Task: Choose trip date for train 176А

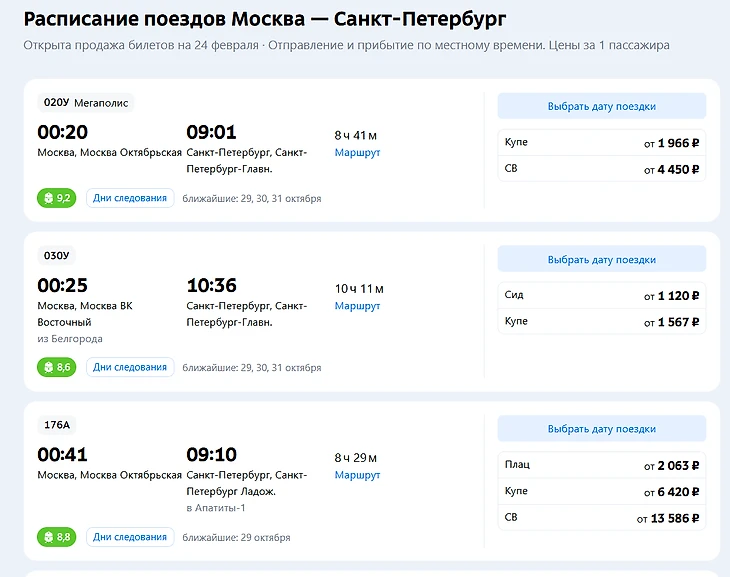Action: (602, 428)
